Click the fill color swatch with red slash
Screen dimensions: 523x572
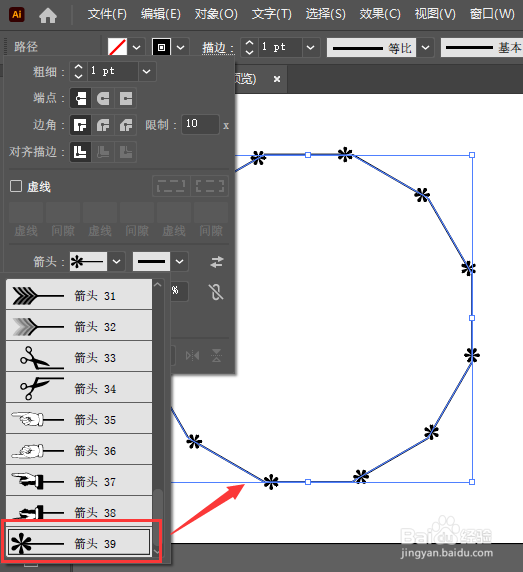point(117,47)
